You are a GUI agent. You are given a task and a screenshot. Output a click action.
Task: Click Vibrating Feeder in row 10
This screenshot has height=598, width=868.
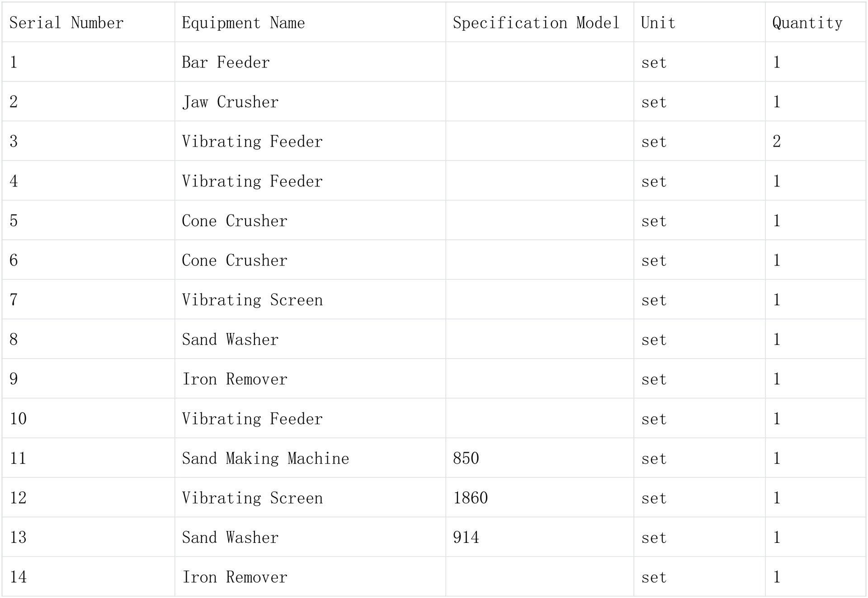pos(310,418)
